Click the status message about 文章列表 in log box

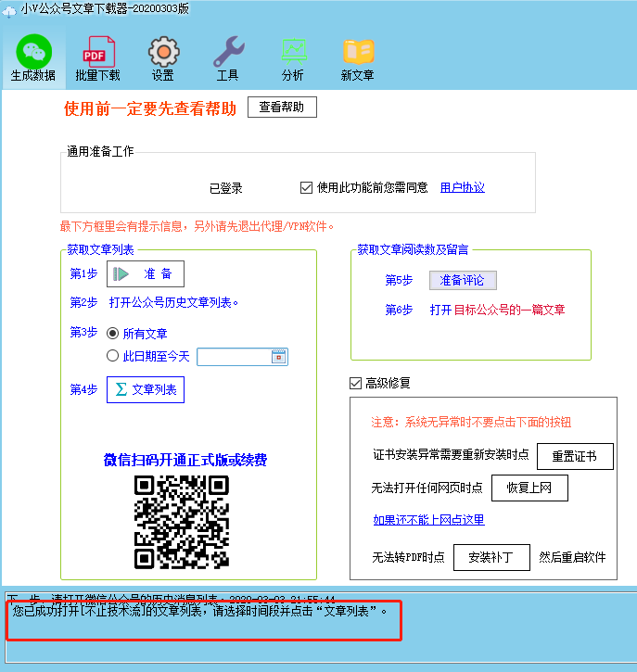pos(199,611)
